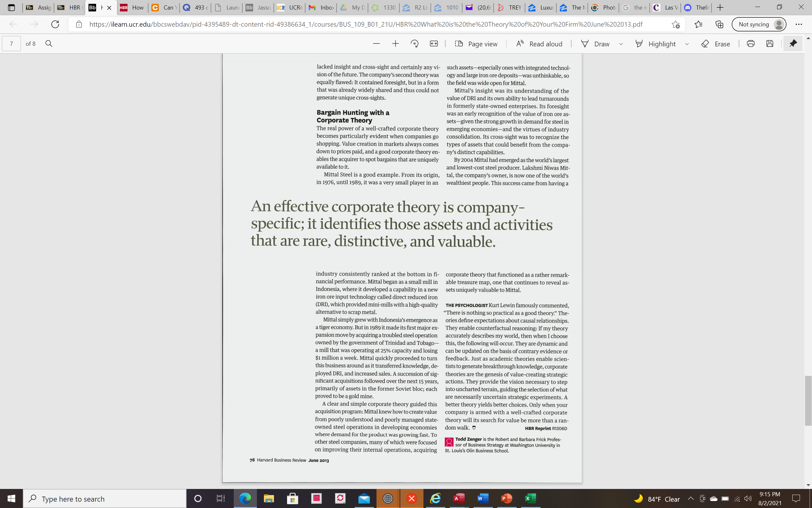Expand the Highlight color dropdown
Viewport: 812px width, 508px height.
687,44
